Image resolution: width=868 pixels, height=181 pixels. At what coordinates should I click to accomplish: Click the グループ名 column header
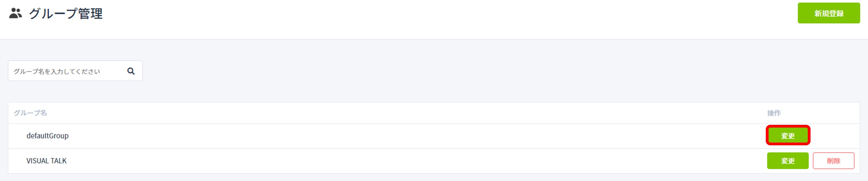[30, 113]
